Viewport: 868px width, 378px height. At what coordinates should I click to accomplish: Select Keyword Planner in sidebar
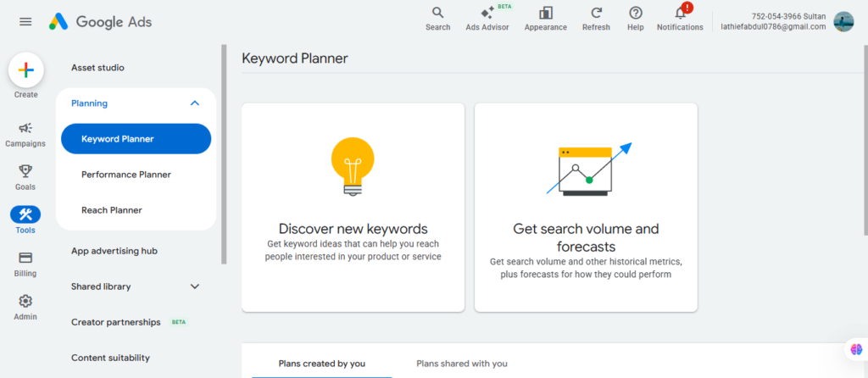click(136, 139)
